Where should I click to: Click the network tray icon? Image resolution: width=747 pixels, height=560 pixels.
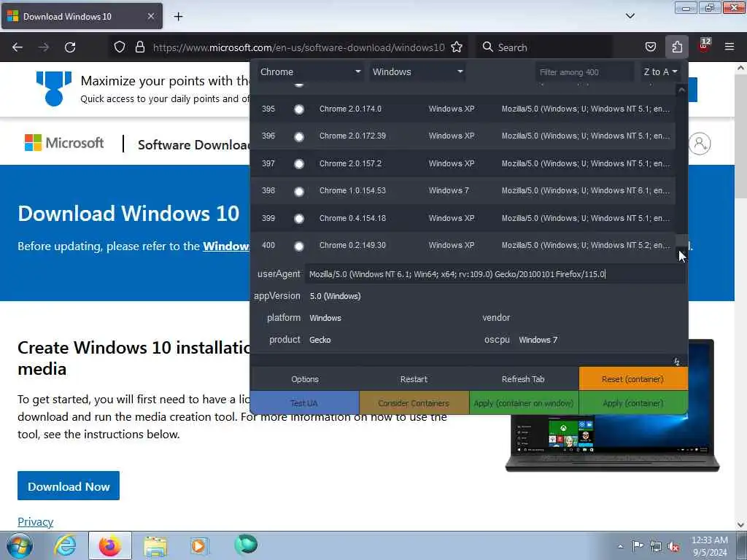tap(656, 546)
